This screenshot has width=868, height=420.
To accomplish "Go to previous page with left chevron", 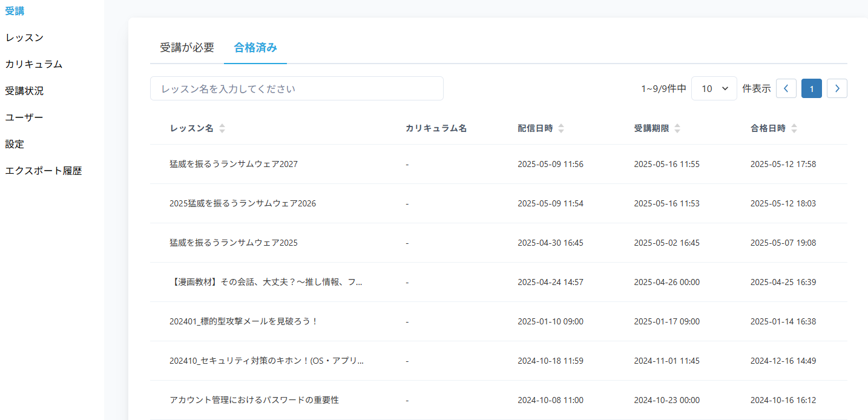I will [786, 88].
